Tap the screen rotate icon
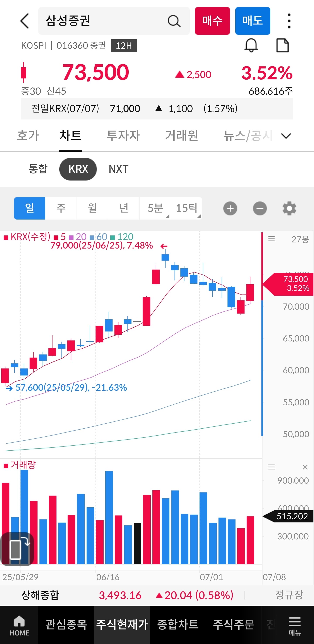The height and width of the screenshot is (644, 314). click(17, 549)
